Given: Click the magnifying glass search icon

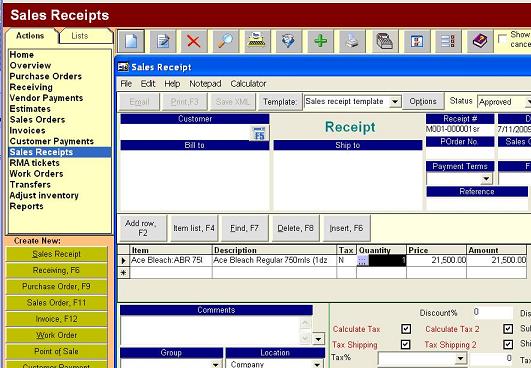Looking at the screenshot, I should pos(225,41).
